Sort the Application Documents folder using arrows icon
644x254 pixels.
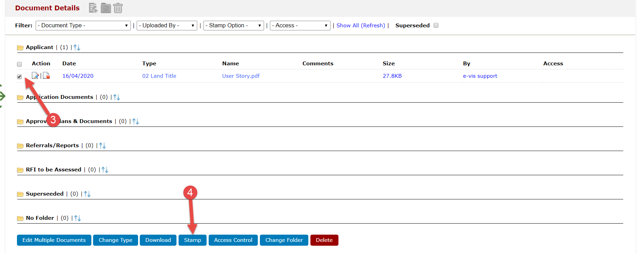(x=117, y=97)
